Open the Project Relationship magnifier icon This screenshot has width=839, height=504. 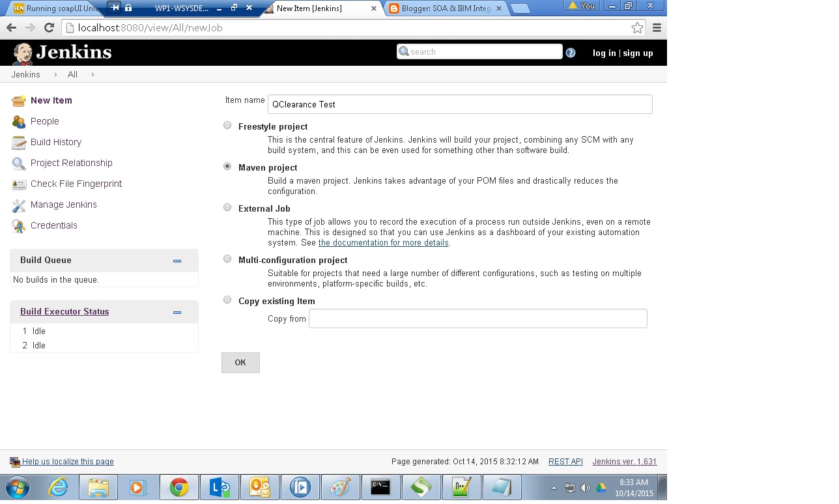pyautogui.click(x=19, y=163)
